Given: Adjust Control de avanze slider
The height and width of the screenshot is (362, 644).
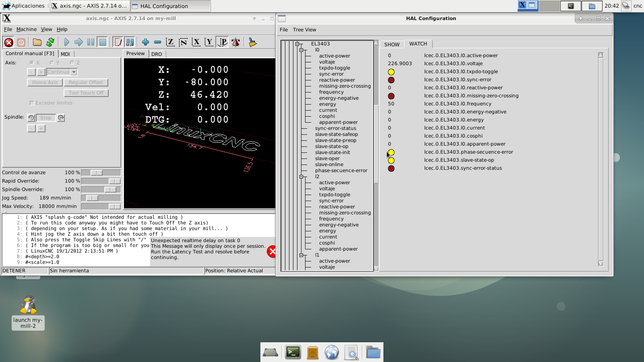Looking at the screenshot, I should (x=101, y=173).
